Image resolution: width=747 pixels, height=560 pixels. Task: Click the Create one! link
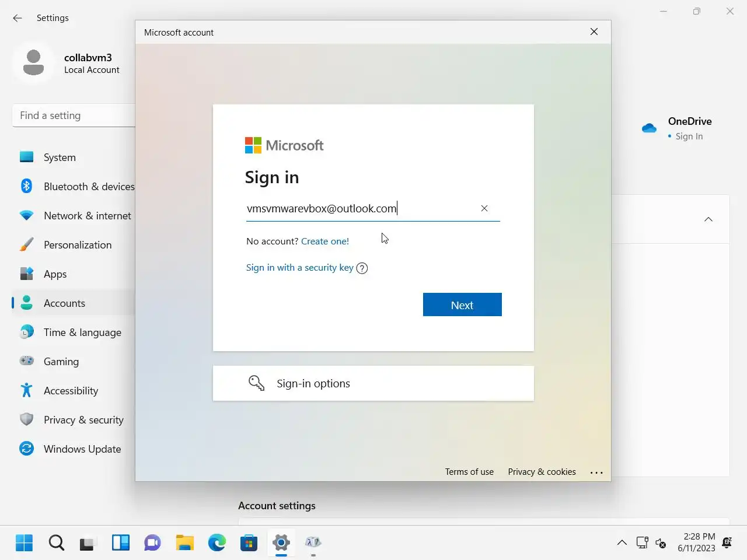point(325,241)
